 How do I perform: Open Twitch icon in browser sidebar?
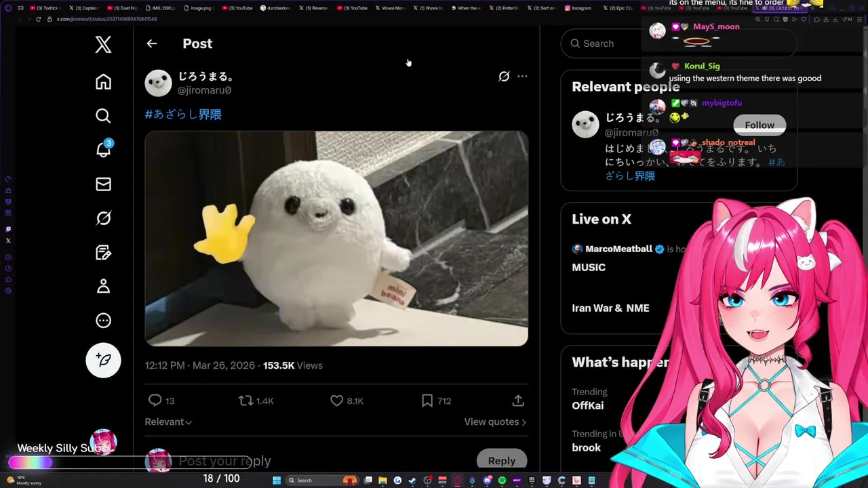[8, 229]
